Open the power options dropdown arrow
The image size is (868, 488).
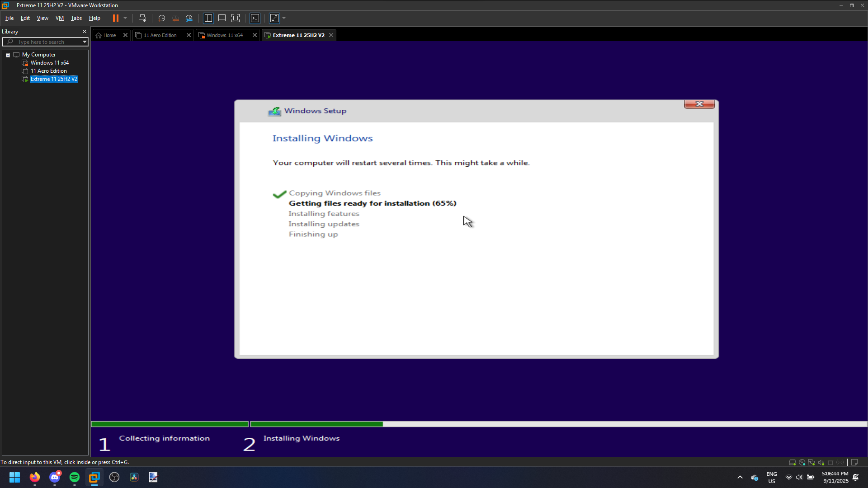point(125,18)
